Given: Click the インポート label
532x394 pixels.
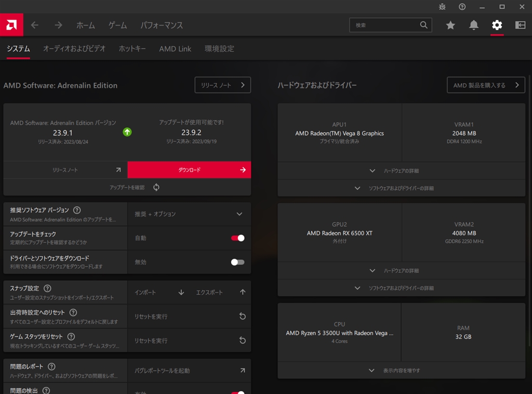Looking at the screenshot, I should pyautogui.click(x=145, y=293).
